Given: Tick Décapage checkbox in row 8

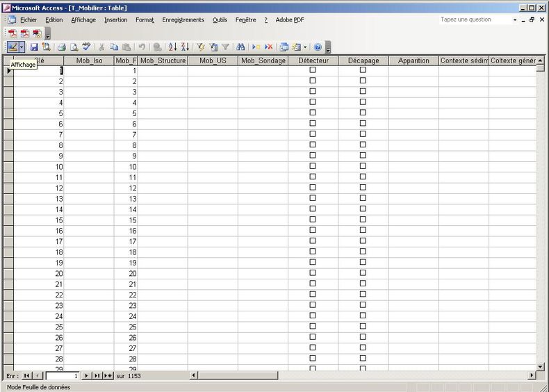Looking at the screenshot, I should pos(363,145).
